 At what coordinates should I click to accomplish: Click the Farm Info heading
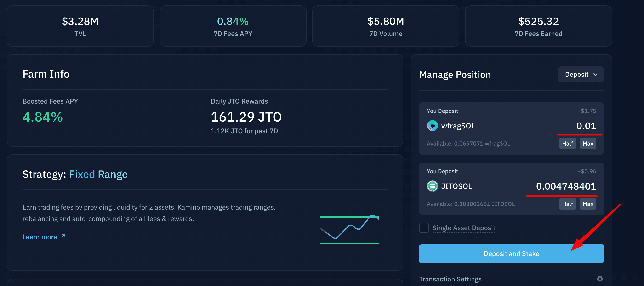click(46, 74)
